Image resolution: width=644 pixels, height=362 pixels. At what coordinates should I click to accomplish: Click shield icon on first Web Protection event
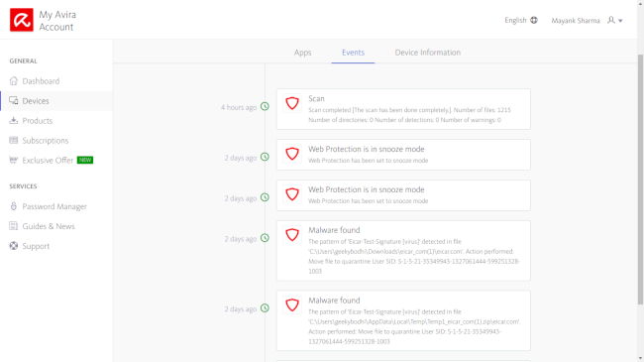(x=292, y=154)
